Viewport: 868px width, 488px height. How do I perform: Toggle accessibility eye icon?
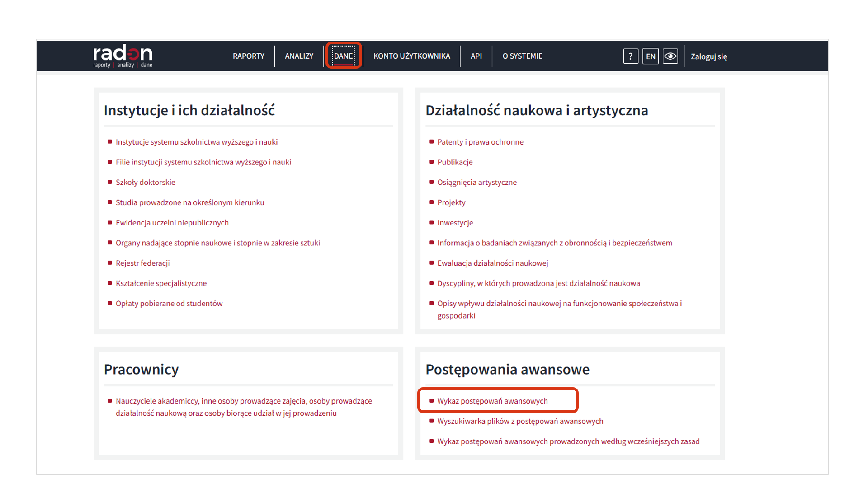pyautogui.click(x=670, y=56)
